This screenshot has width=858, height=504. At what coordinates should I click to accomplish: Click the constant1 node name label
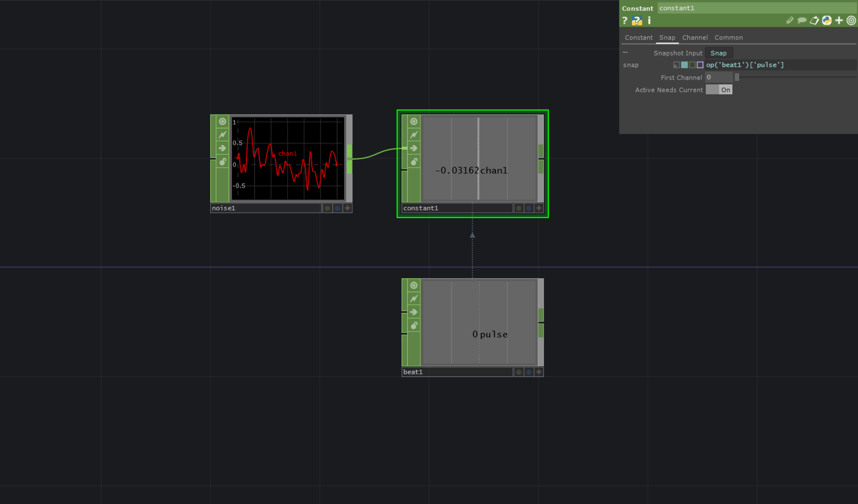pos(457,208)
